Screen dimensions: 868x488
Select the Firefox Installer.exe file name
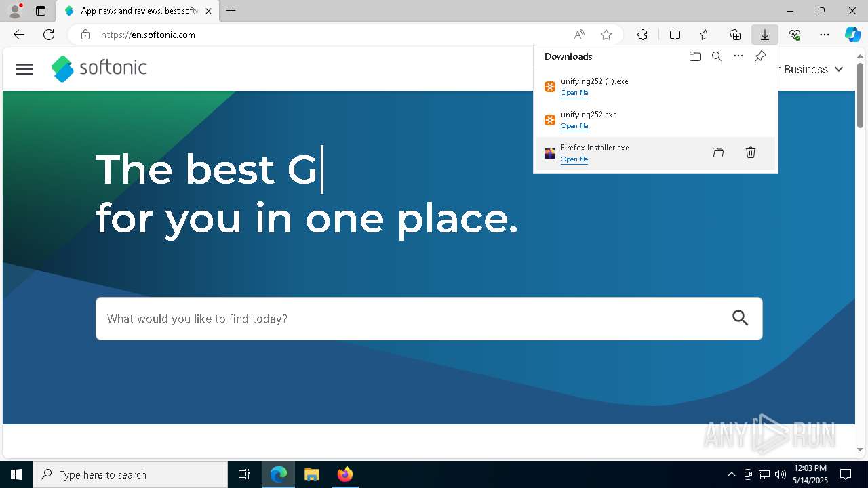click(595, 148)
